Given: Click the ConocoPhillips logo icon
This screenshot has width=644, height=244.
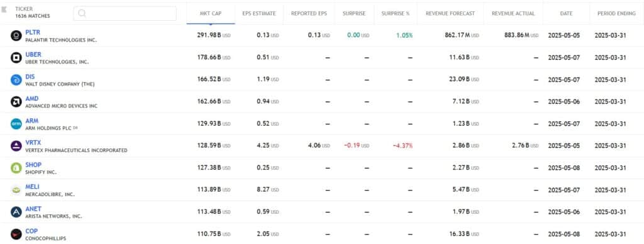Looking at the screenshot, I should (x=16, y=234).
